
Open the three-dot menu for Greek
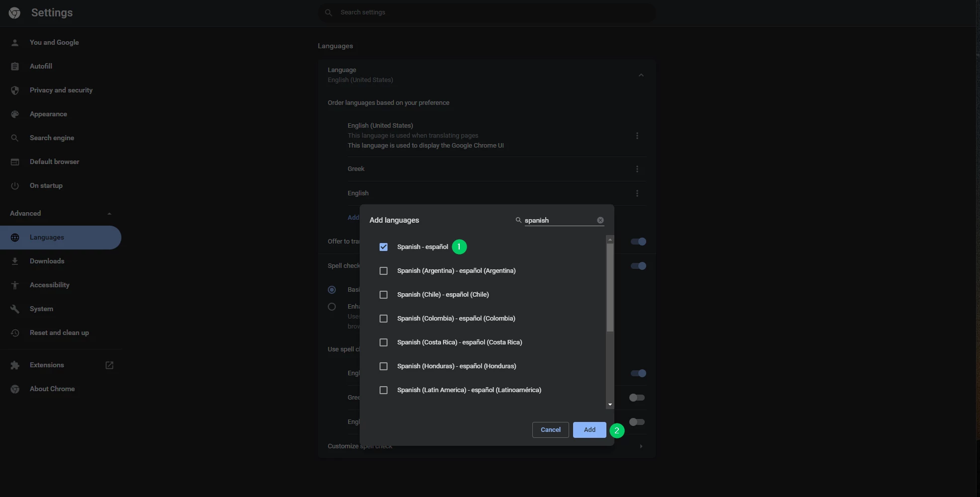(637, 169)
